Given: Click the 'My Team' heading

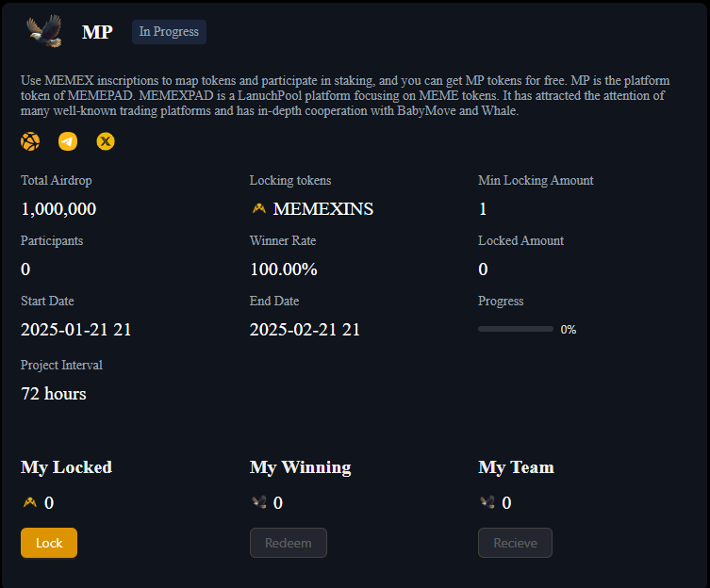Looking at the screenshot, I should click(516, 467).
